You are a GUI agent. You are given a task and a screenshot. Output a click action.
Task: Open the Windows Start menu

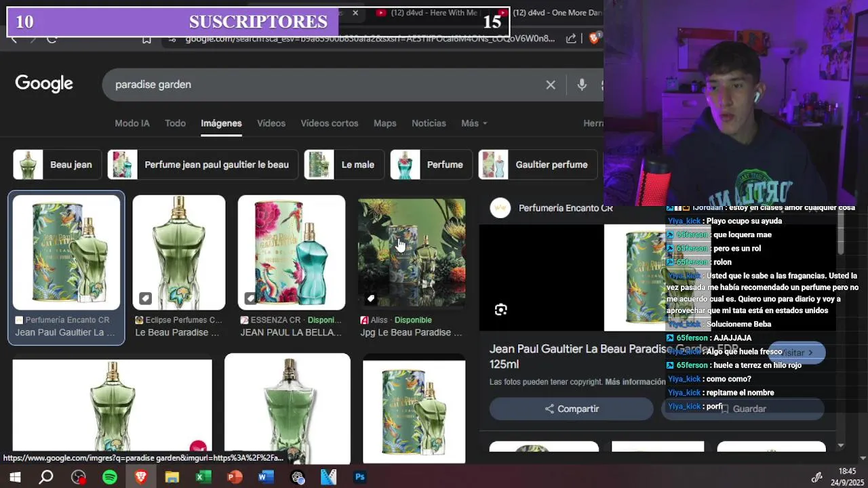coord(15,477)
